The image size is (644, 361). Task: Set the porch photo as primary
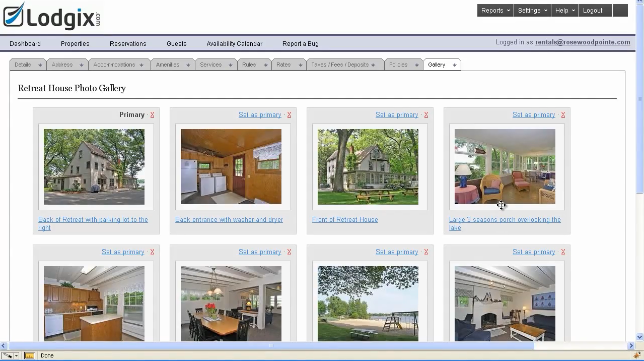click(x=533, y=115)
